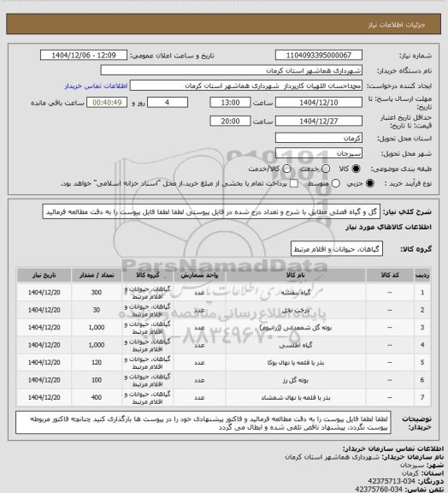
Task: Click the بذر یا قلمه یا نهال شمشاد item
Action: 295,398
